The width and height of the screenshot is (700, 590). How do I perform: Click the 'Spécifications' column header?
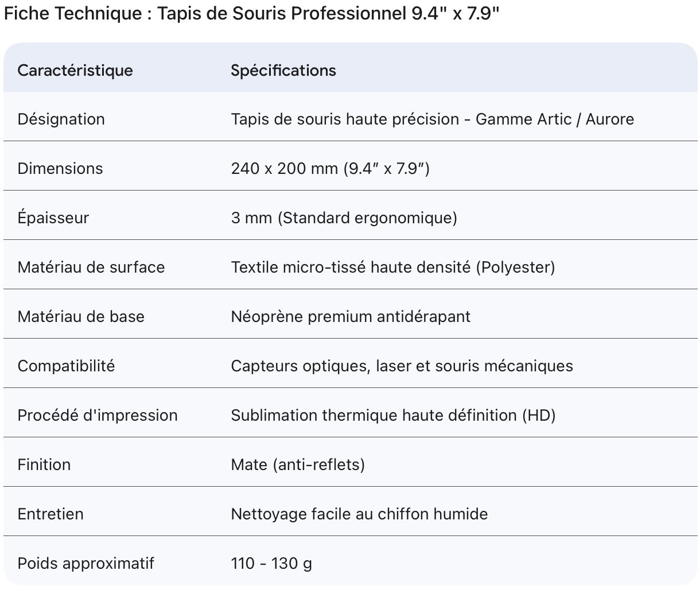[283, 71]
